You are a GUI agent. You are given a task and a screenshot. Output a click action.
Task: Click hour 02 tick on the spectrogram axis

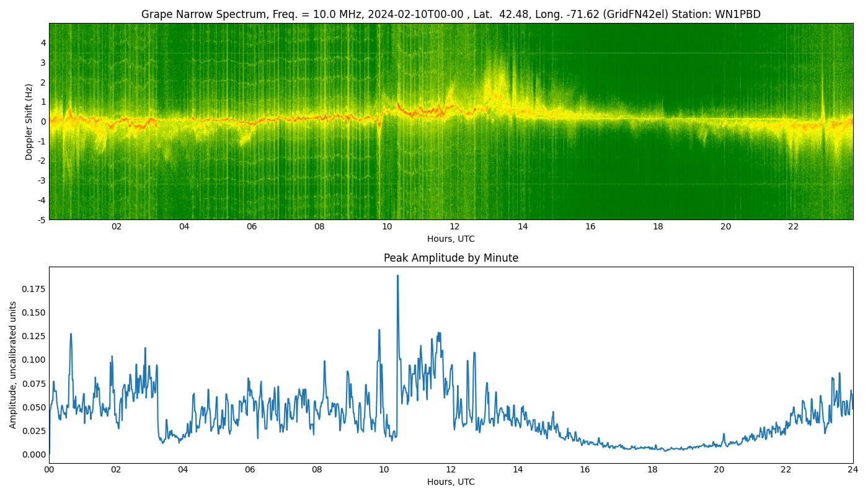pyautogui.click(x=117, y=227)
